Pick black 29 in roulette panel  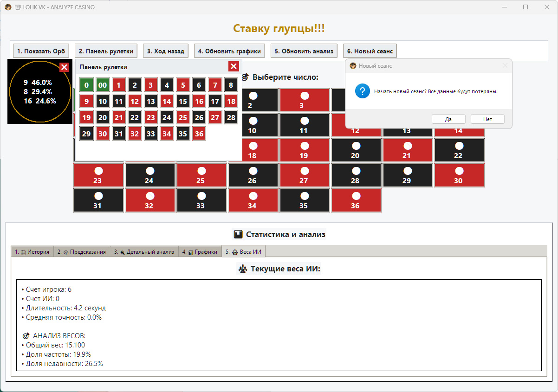[x=86, y=134]
